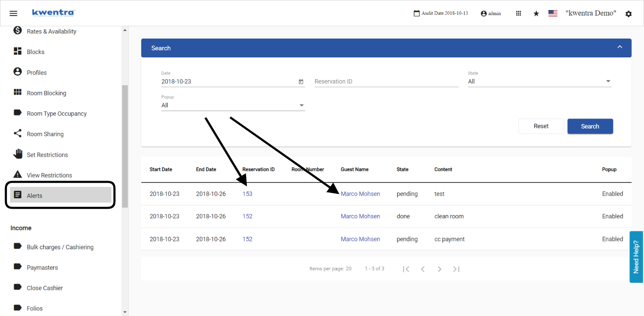Viewport: 644px width, 316px height.
Task: Open the hamburger navigation menu
Action: coord(13,13)
